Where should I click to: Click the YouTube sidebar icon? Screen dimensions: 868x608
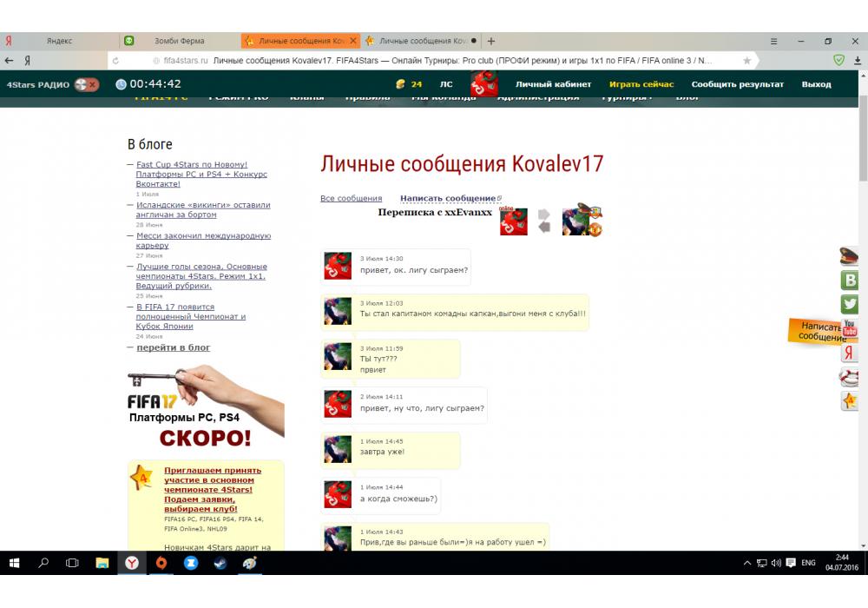click(x=850, y=328)
